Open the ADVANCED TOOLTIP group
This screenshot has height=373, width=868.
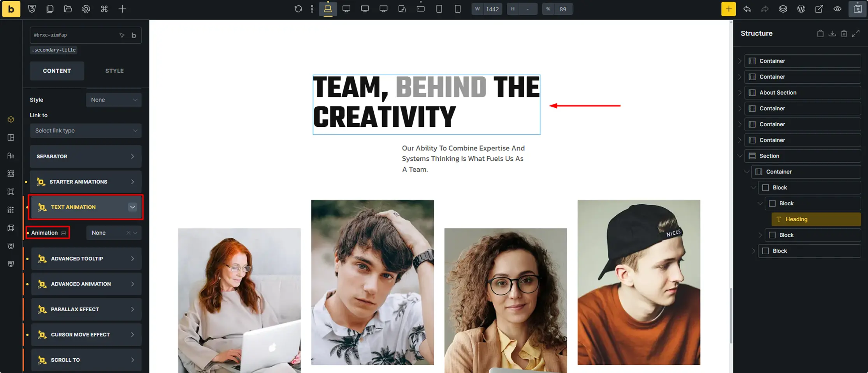click(86, 259)
